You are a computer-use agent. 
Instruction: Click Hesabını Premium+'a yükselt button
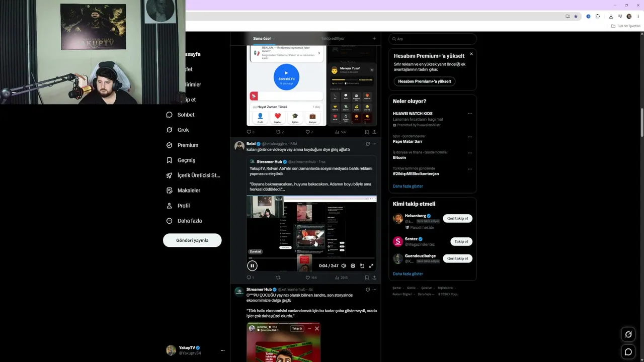pos(425,81)
